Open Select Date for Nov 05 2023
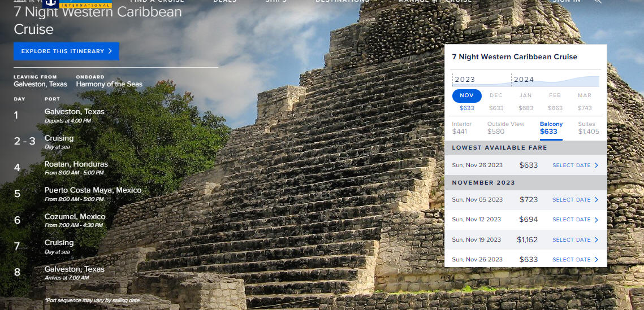644x310 pixels. coord(575,200)
